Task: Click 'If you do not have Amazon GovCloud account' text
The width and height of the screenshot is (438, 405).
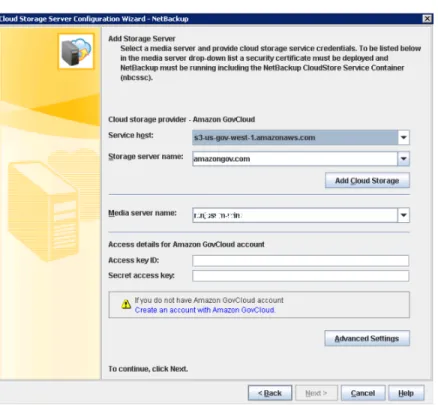Action: [x=209, y=300]
